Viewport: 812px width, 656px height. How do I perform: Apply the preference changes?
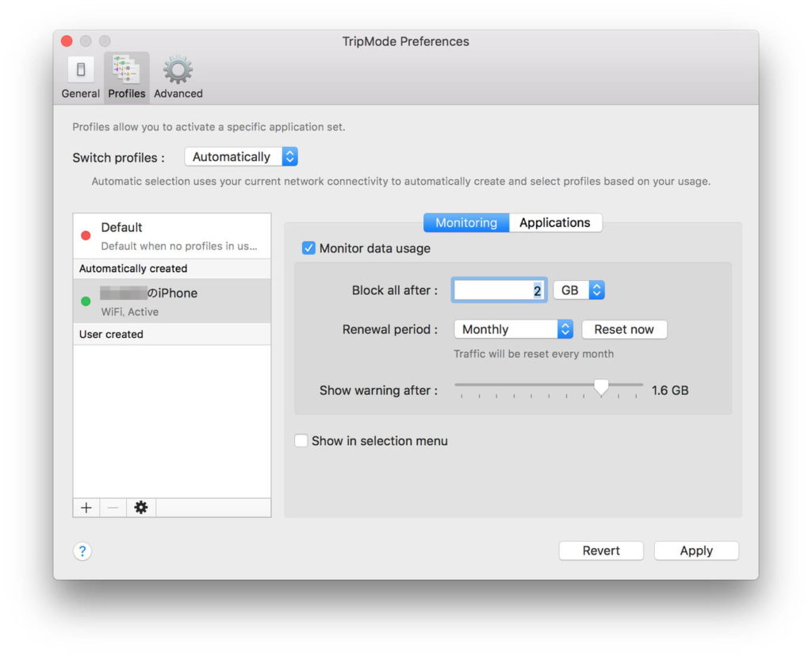point(696,551)
